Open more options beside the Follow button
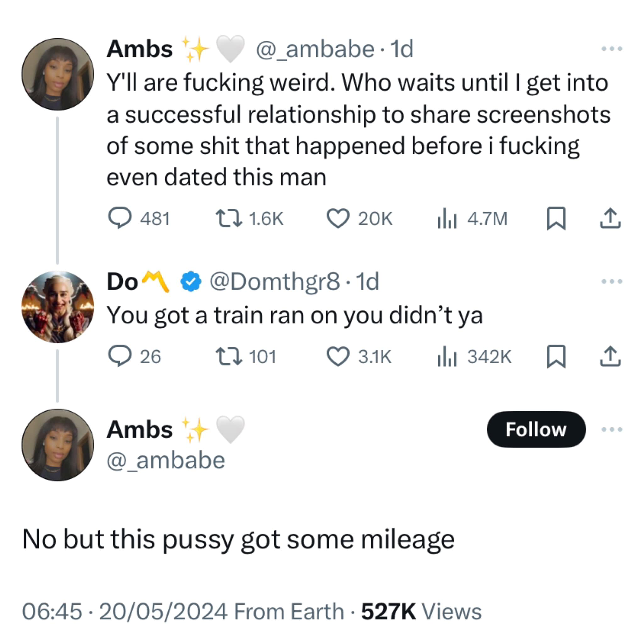The height and width of the screenshot is (644, 644). (612, 429)
